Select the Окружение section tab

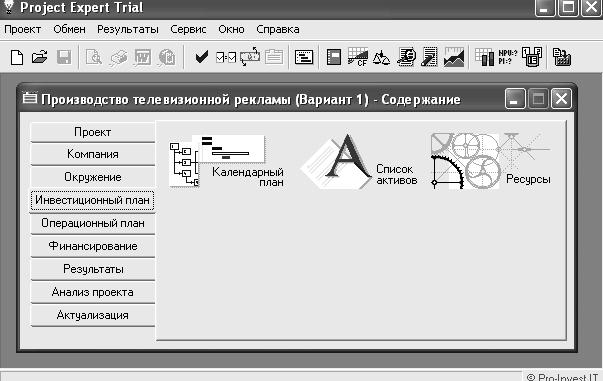92,177
